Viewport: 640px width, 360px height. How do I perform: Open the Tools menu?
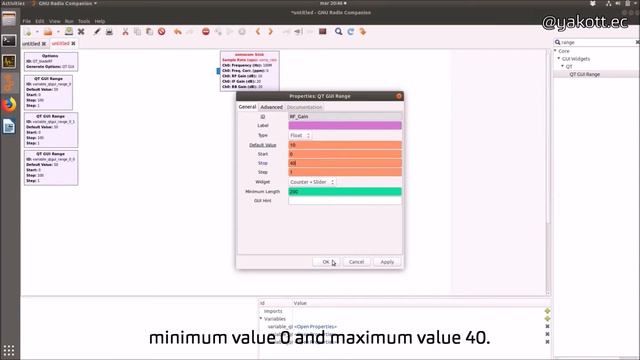point(84,21)
